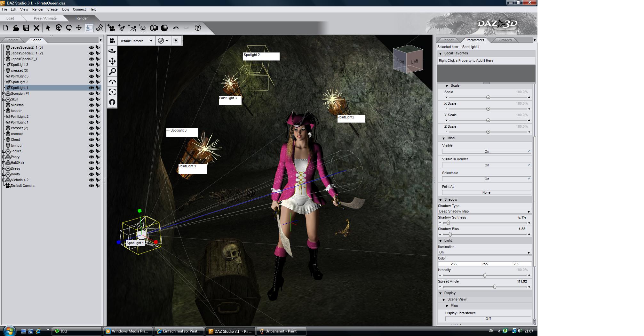The height and width of the screenshot is (336, 644).
Task: Collapse the Local Favorites section
Action: tap(441, 53)
